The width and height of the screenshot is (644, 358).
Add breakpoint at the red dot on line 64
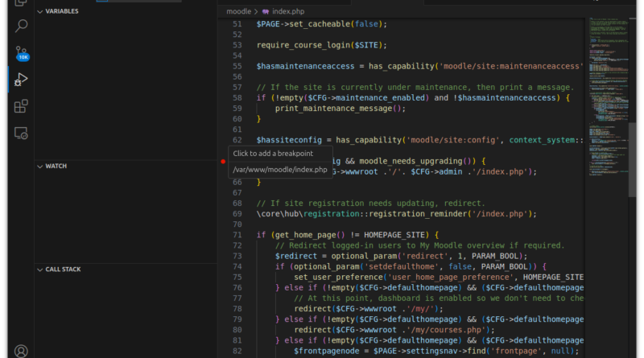pyautogui.click(x=223, y=162)
